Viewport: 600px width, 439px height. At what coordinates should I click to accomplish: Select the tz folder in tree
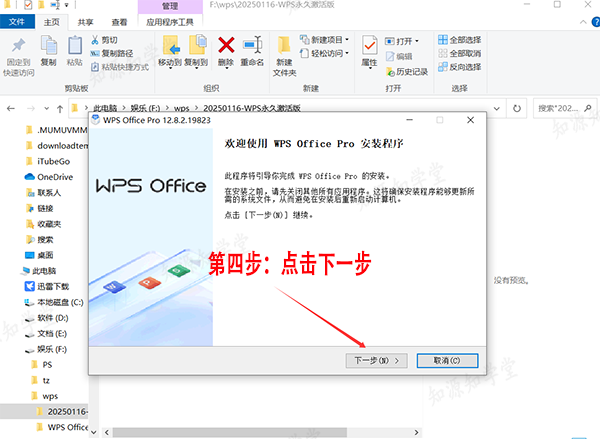point(40,380)
